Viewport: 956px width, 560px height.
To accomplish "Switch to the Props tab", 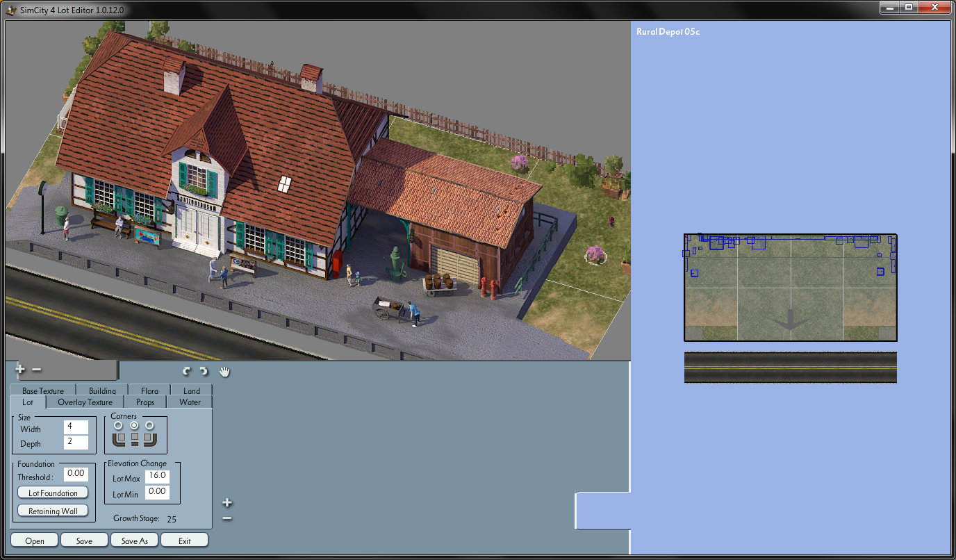I will point(145,402).
